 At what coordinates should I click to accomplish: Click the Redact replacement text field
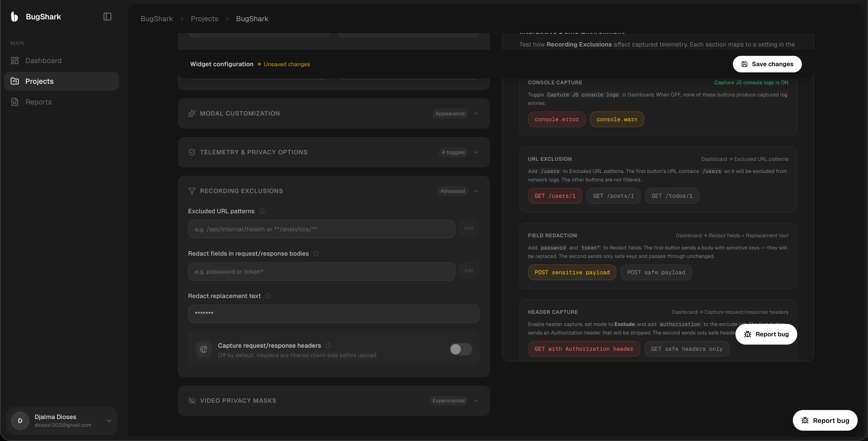point(334,314)
